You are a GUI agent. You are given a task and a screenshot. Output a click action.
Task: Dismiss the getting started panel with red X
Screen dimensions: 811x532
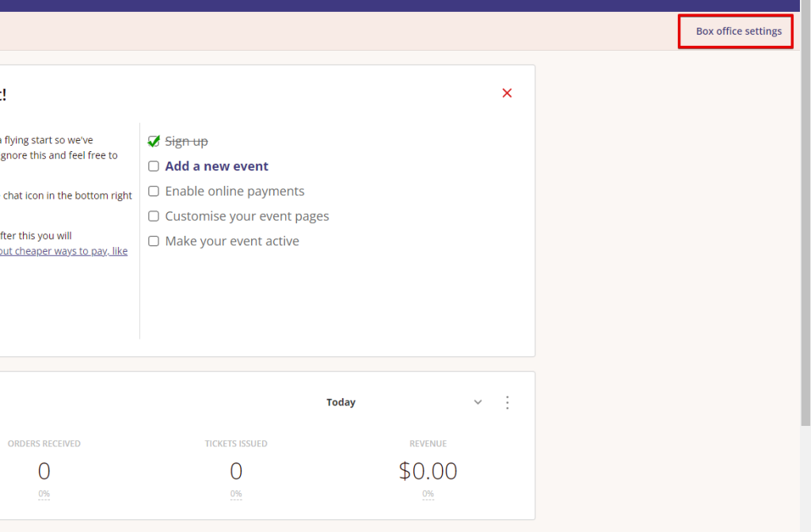click(507, 93)
